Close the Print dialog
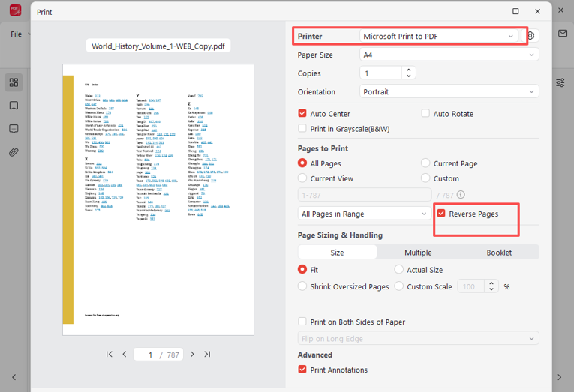Image resolution: width=574 pixels, height=392 pixels. tap(538, 11)
